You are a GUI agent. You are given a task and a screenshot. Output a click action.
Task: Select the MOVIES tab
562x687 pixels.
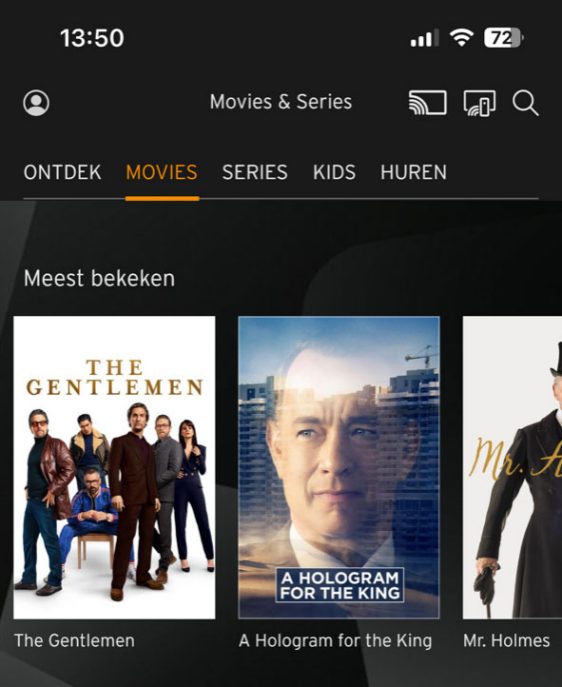[162, 172]
